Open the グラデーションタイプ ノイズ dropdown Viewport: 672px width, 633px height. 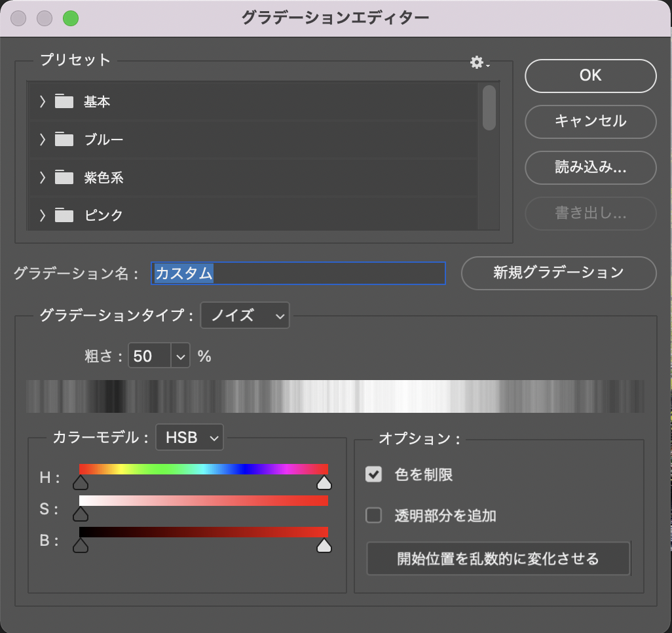coord(245,316)
